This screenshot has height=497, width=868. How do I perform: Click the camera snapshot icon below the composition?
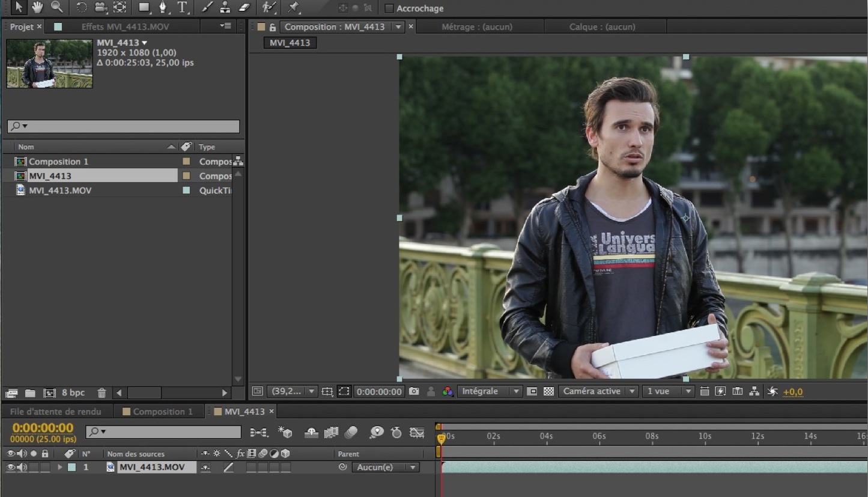coord(414,391)
